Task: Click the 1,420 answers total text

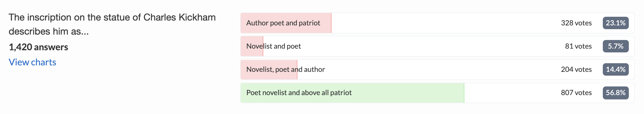Action: pyautogui.click(x=38, y=47)
